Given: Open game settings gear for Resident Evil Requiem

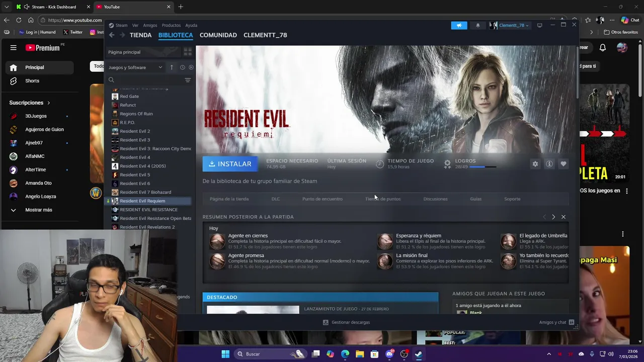Looking at the screenshot, I should point(535,164).
